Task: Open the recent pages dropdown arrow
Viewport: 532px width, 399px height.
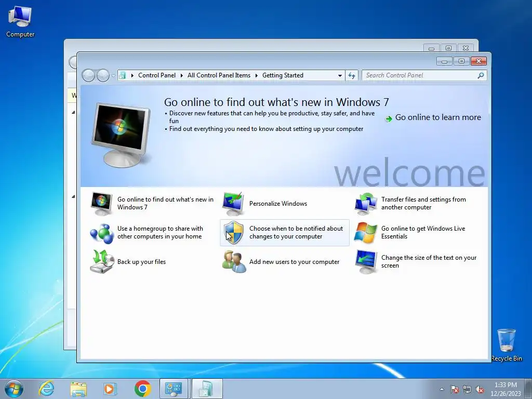Action: point(113,76)
